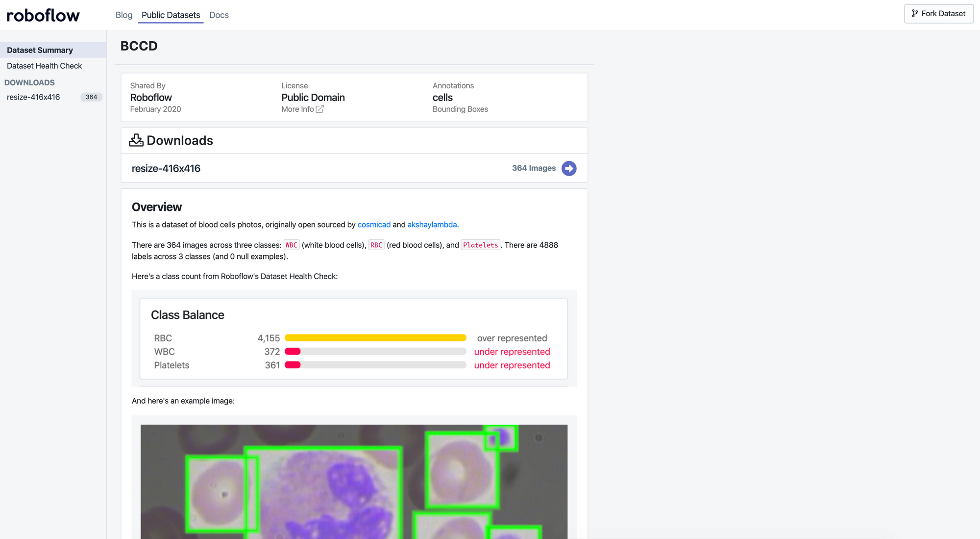Click the external link icon next to More Info
Image resolution: width=980 pixels, height=539 pixels.
[319, 109]
